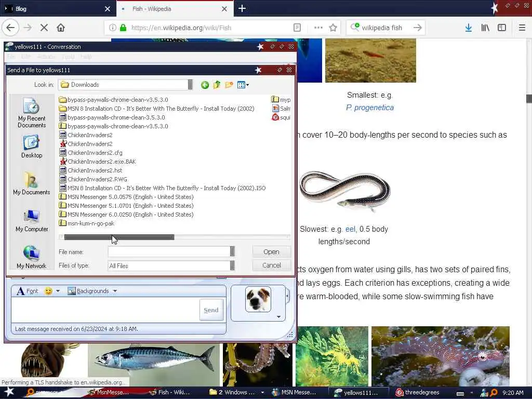
Task: Go to last folder visited (green arrow)
Action: click(x=205, y=85)
